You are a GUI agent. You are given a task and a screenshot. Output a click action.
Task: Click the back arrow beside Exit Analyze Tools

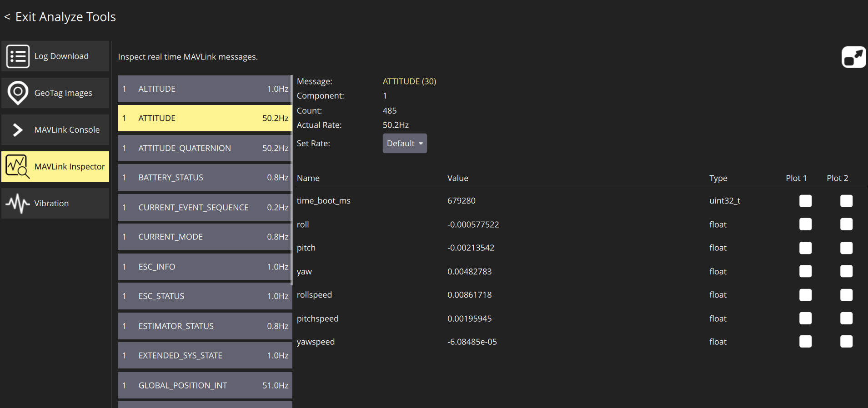[7, 17]
